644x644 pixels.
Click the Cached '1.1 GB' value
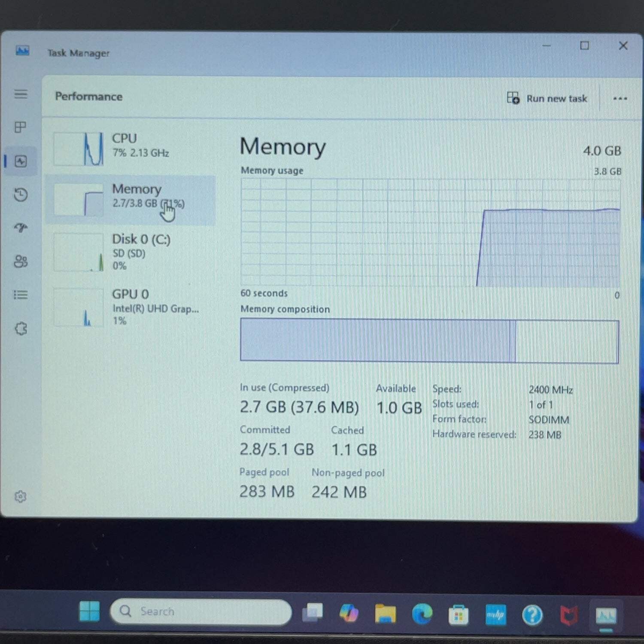(x=354, y=450)
